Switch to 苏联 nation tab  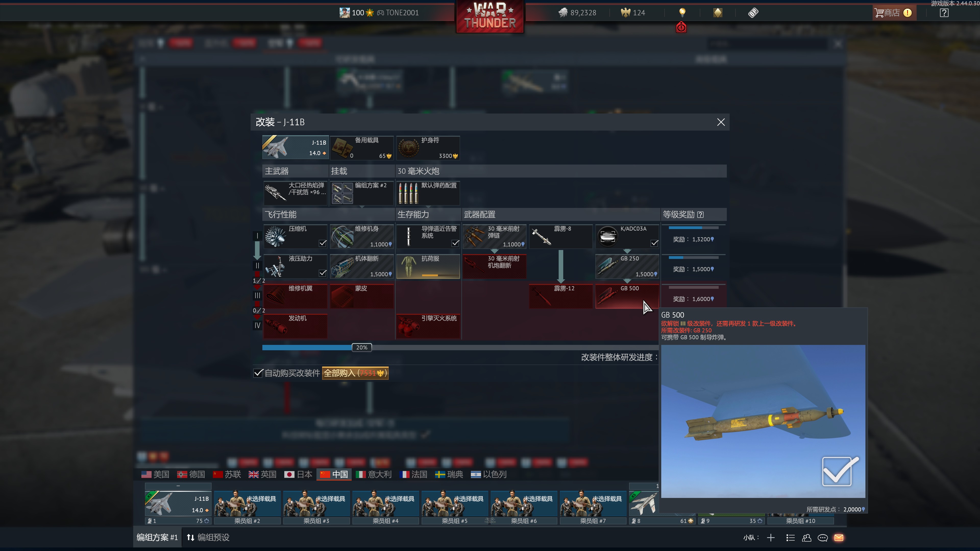227,474
